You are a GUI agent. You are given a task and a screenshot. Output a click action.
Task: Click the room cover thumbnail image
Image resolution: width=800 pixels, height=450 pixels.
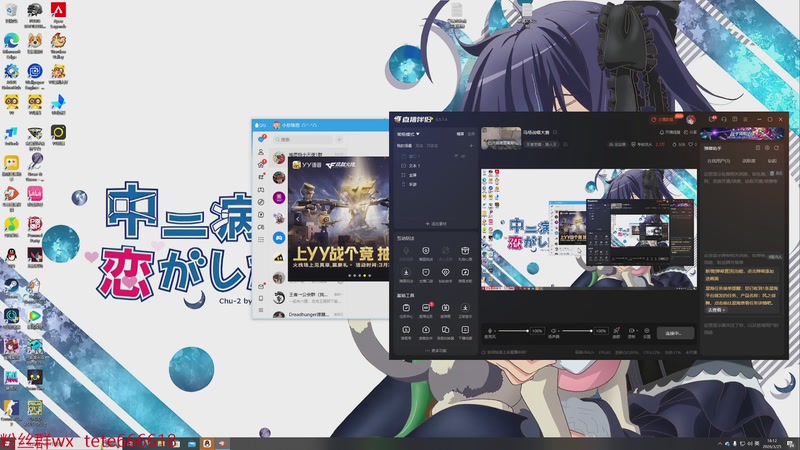pos(501,138)
